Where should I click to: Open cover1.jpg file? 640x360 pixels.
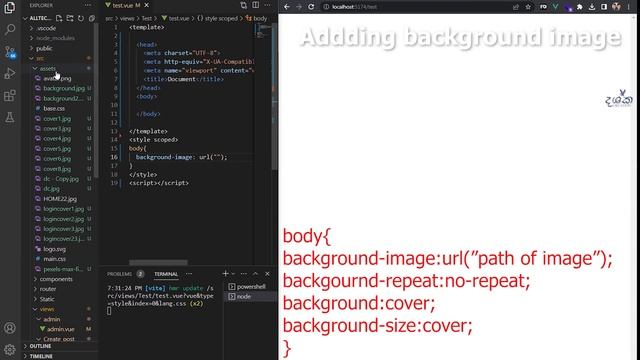point(57,118)
